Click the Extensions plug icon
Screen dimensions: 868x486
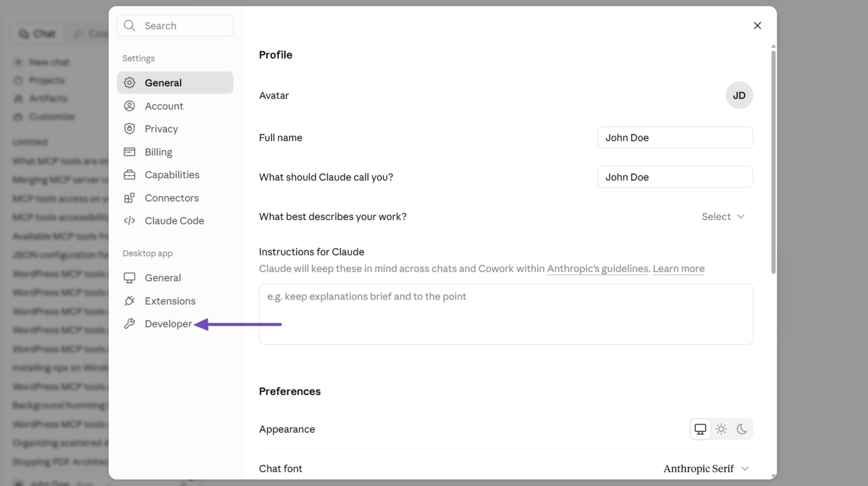[x=129, y=301]
